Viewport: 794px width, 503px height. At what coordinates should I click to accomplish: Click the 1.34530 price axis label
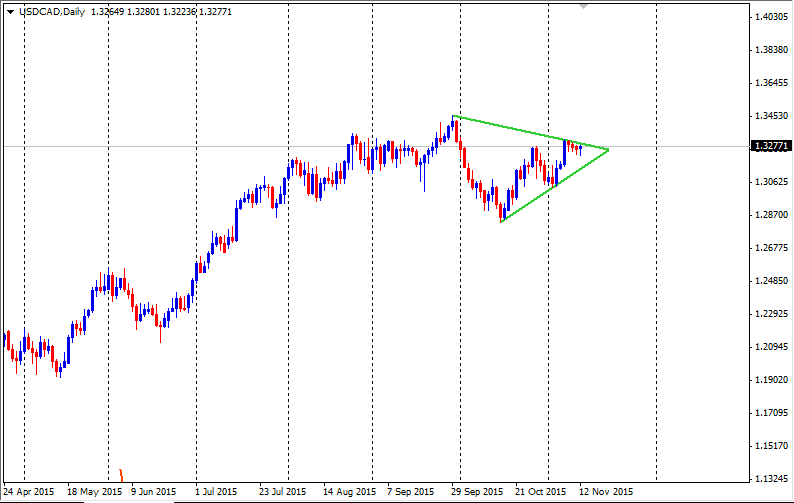click(x=771, y=116)
